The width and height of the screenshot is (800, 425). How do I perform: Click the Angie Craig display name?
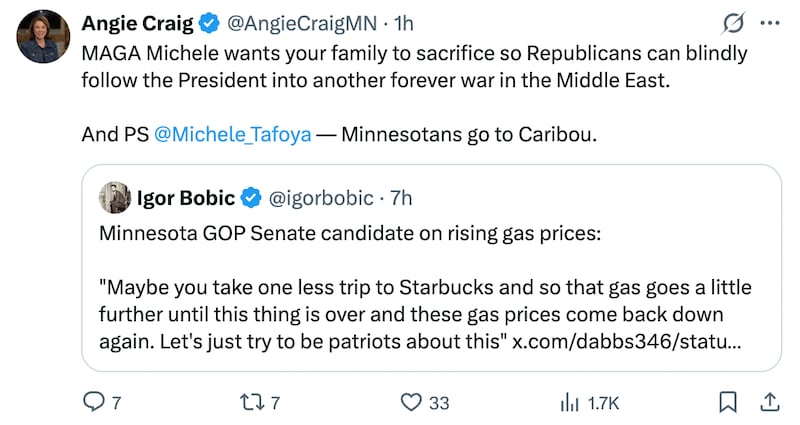pos(138,23)
